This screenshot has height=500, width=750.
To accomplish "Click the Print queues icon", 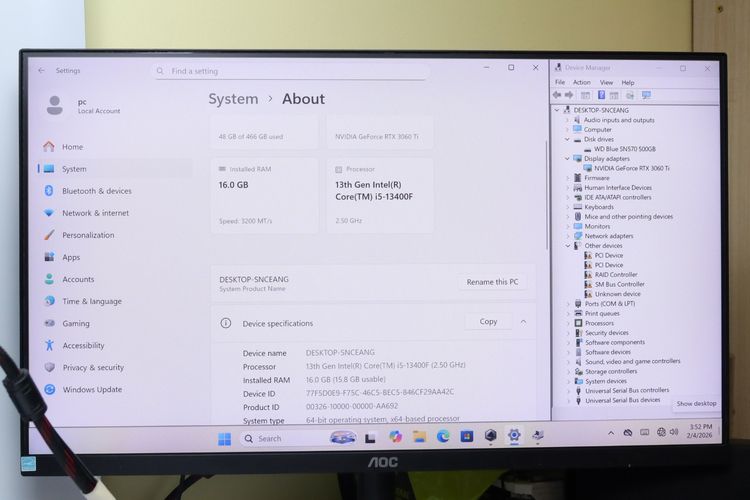I will coord(578,313).
